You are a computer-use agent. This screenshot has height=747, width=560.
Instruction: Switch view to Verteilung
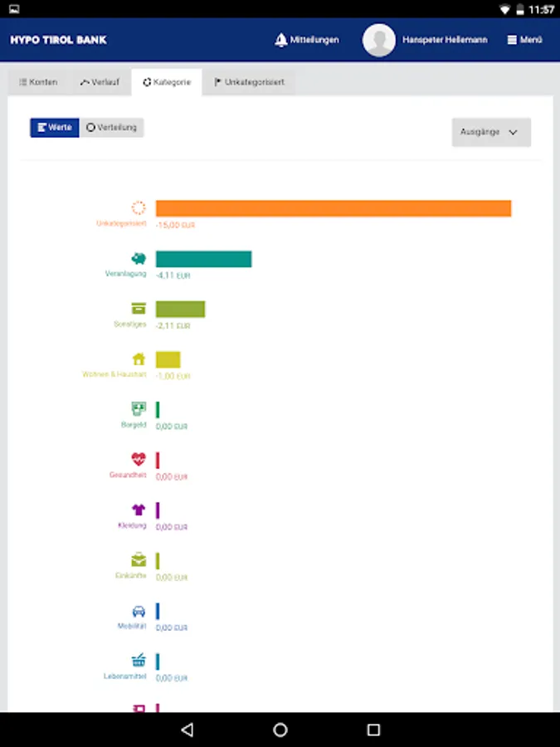click(112, 128)
